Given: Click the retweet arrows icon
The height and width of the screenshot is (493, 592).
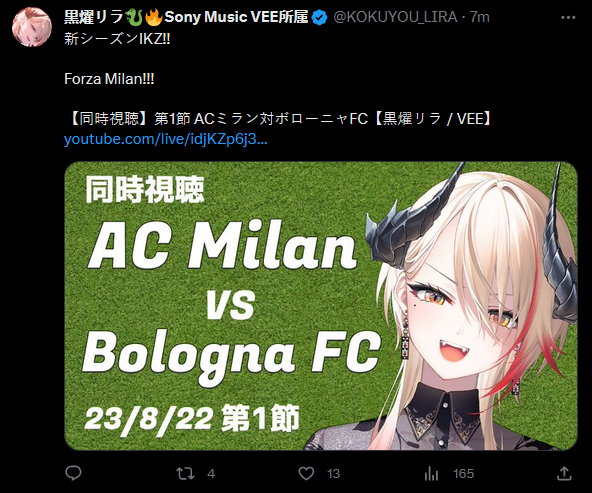Looking at the screenshot, I should click(185, 473).
